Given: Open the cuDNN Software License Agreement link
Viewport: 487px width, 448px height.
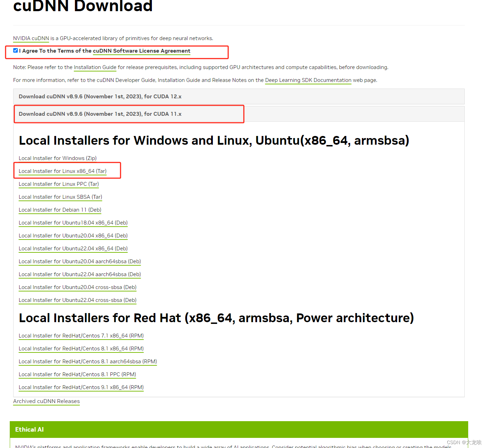Looking at the screenshot, I should point(141,51).
